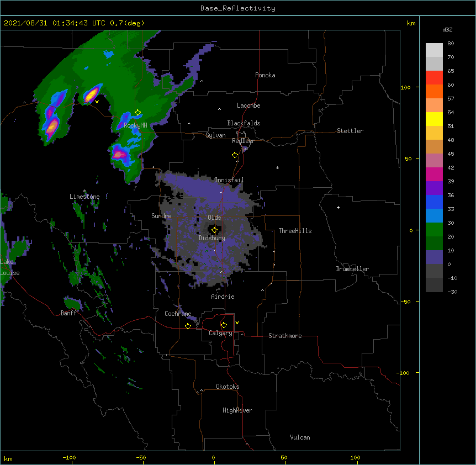The width and height of the screenshot is (476, 465).
Task: Click the HighRiver label
Action: (237, 410)
